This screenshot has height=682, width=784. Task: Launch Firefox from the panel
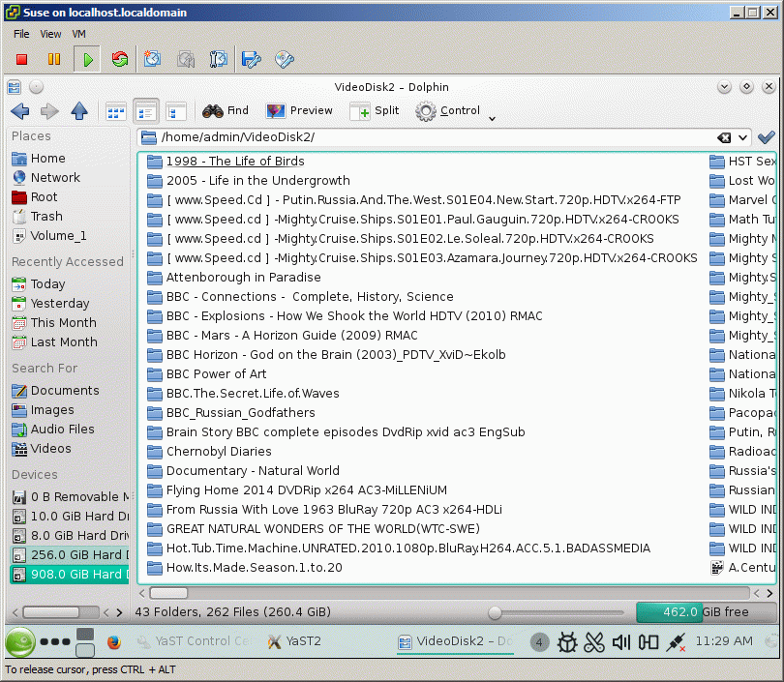114,641
